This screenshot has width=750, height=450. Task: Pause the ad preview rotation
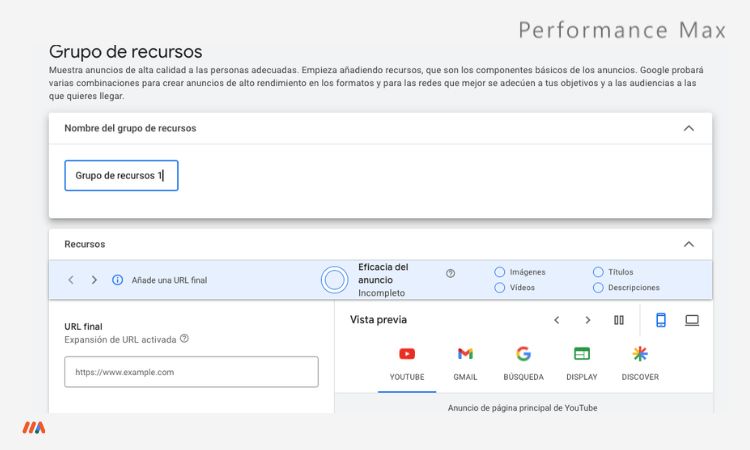[619, 320]
